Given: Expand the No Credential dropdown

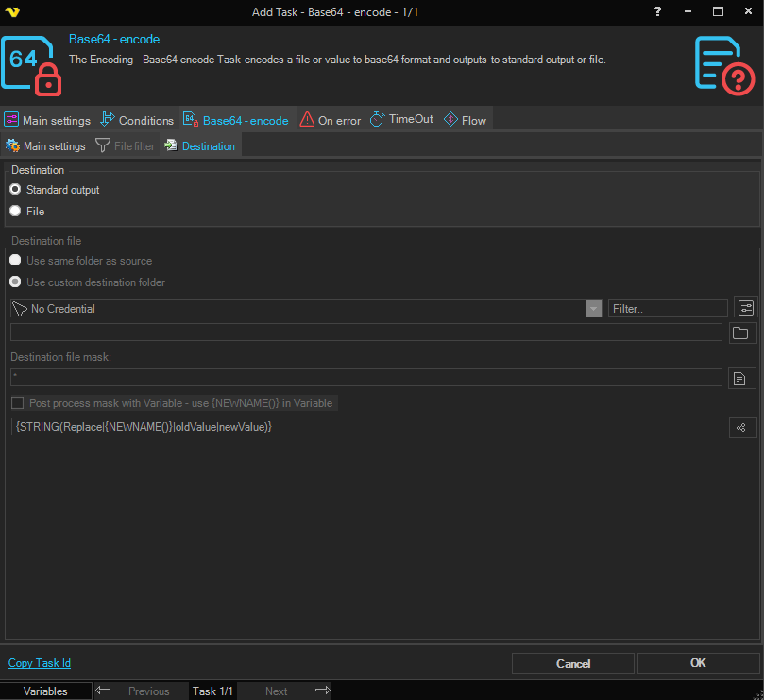Looking at the screenshot, I should (593, 309).
